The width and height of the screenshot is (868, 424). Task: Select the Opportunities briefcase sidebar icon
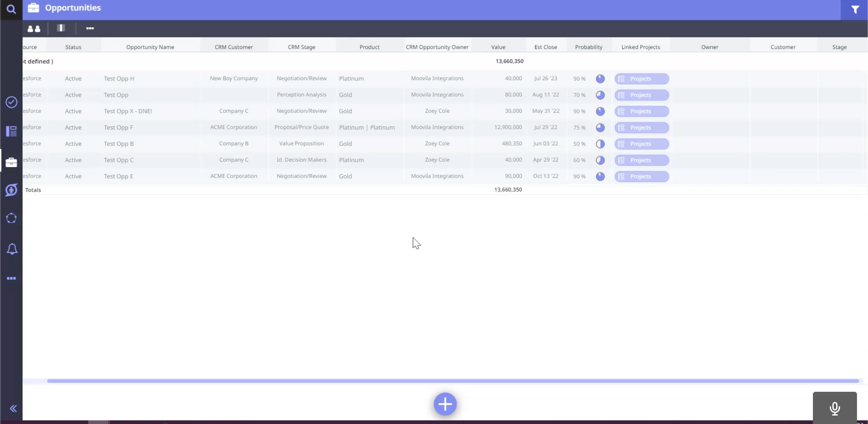coord(11,162)
